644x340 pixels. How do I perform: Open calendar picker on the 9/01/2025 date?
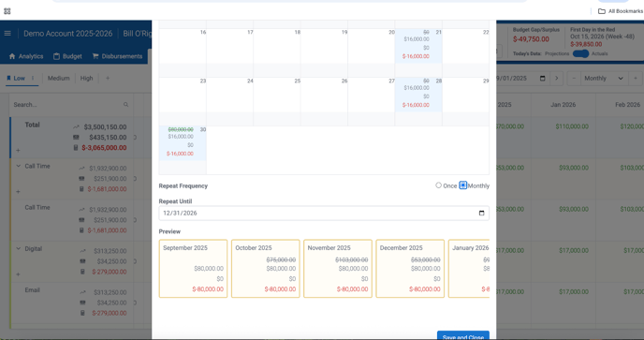pos(542,78)
